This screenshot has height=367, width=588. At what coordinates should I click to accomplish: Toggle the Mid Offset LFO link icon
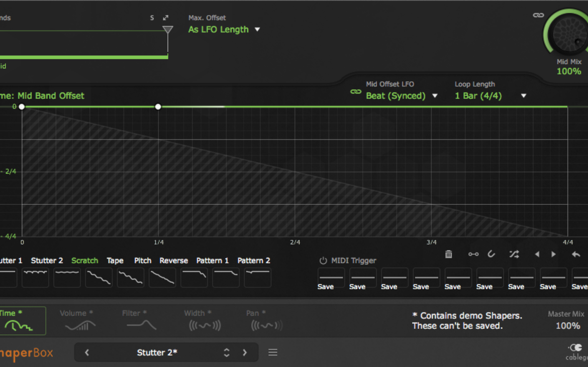click(x=356, y=91)
